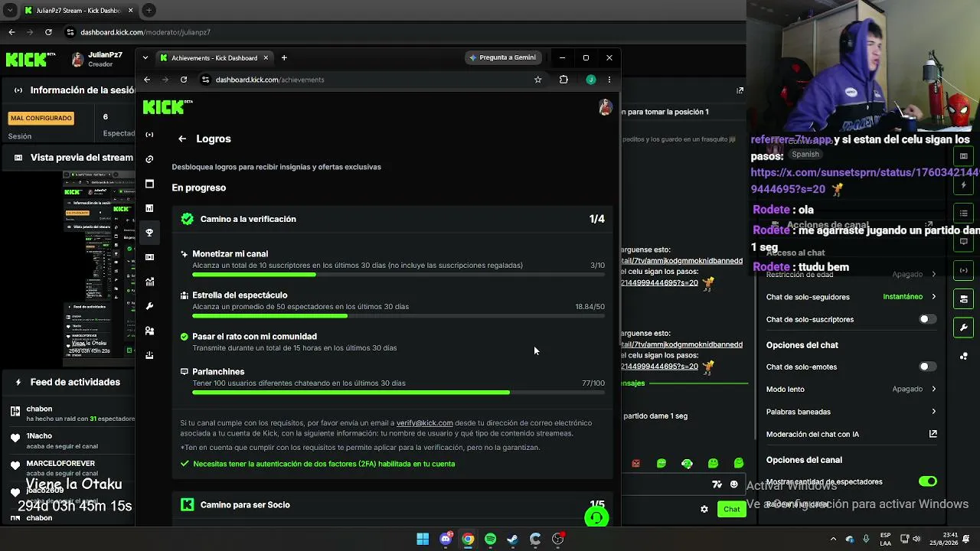Click the taskbar clock showing 23:41
This screenshot has width=980, height=551.
[x=945, y=539]
